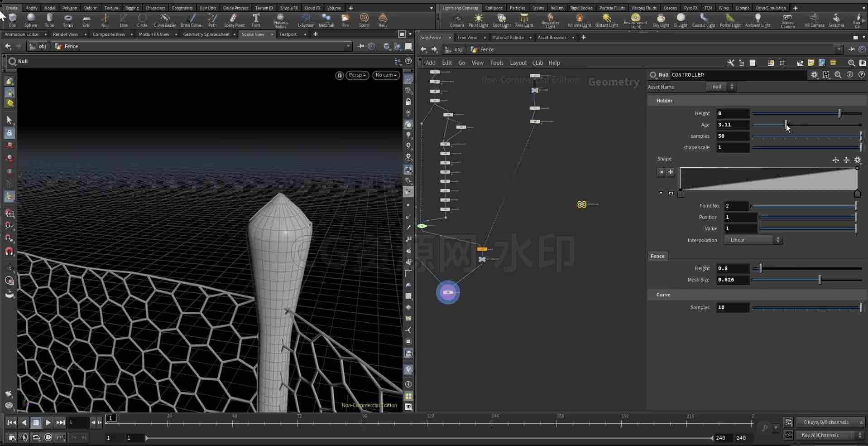The width and height of the screenshot is (868, 446).
Task: Open the Interpolation Linear dropdown
Action: 753,240
